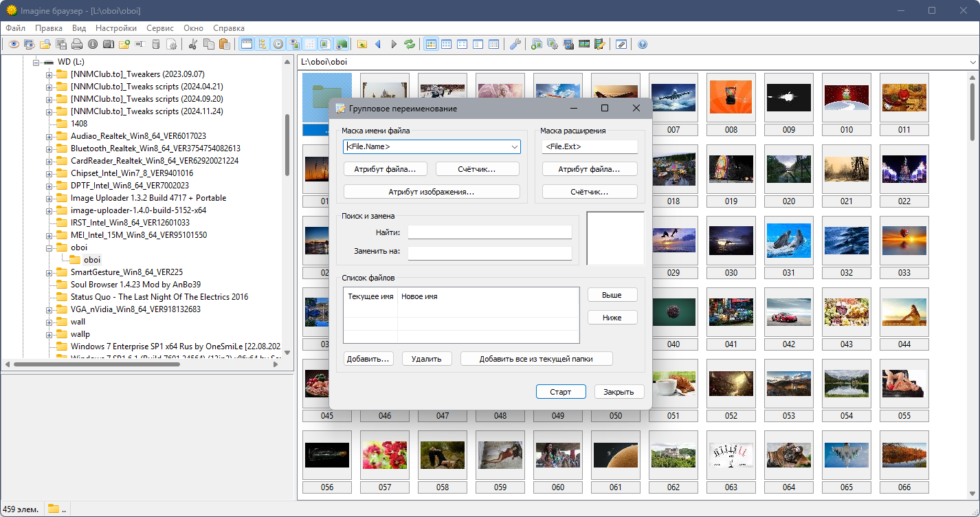This screenshot has height=517, width=980.
Task: Click the film strip toolbar icon
Action: click(584, 44)
